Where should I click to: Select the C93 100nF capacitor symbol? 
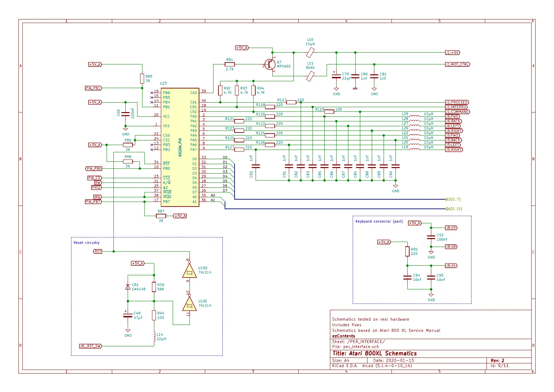431,237
